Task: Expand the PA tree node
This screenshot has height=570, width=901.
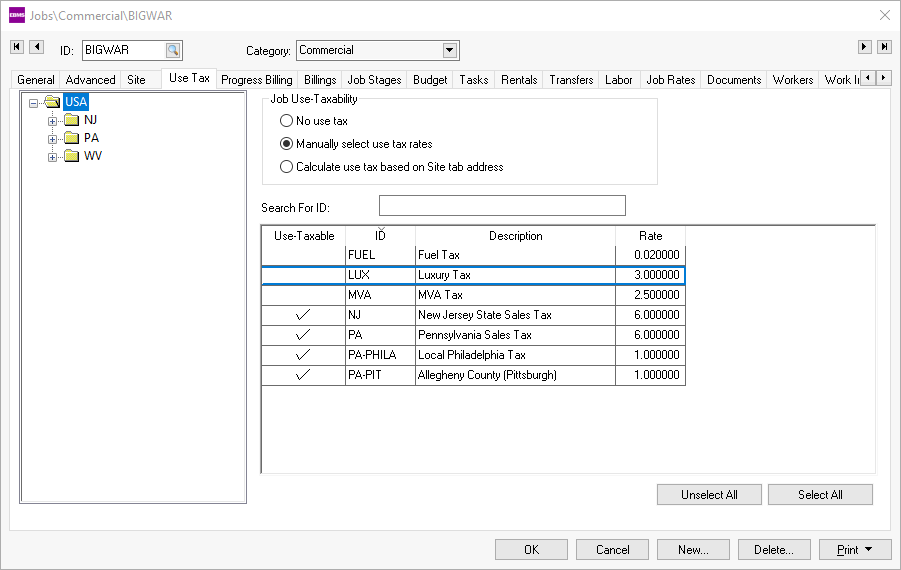Action: click(53, 139)
